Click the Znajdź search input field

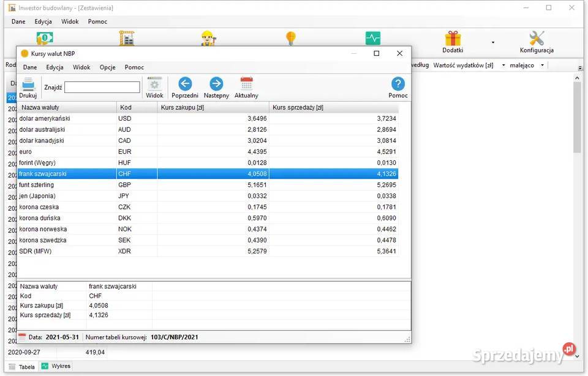102,88
